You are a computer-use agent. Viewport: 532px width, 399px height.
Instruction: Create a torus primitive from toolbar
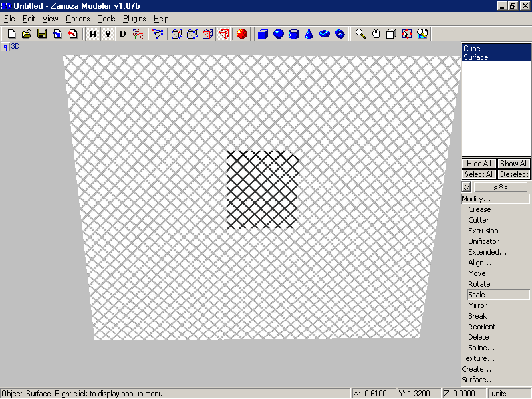pos(325,34)
